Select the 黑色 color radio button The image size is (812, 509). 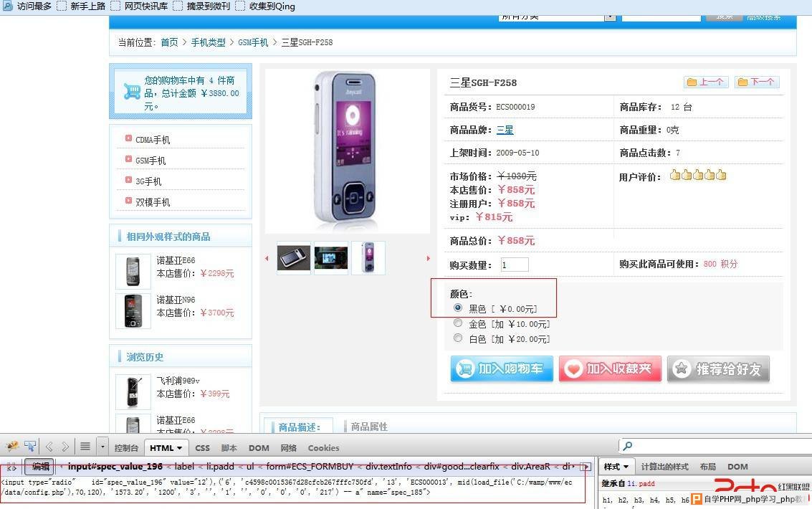pyautogui.click(x=458, y=308)
